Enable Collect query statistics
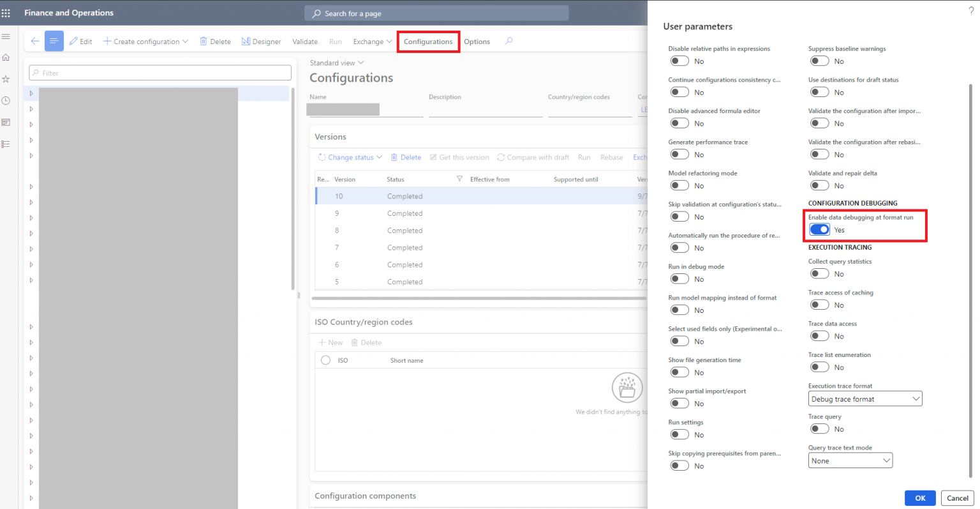Image resolution: width=980 pixels, height=509 pixels. click(x=819, y=273)
